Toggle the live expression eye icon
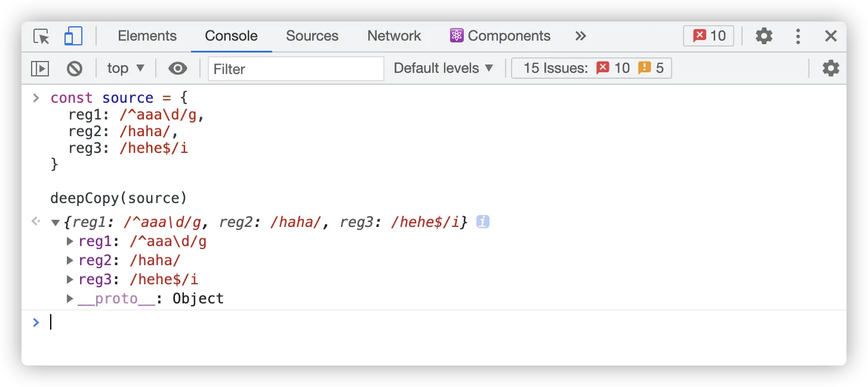 pyautogui.click(x=177, y=69)
